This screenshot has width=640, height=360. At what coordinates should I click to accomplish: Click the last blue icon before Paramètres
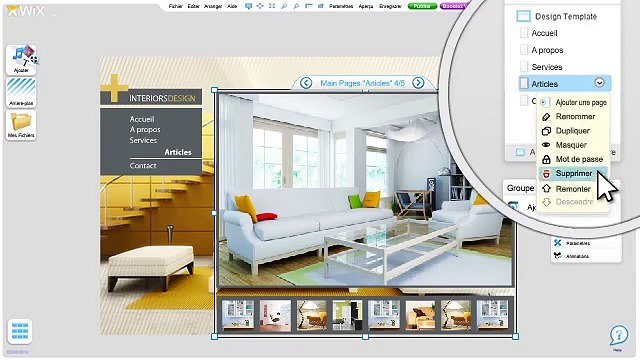(320, 6)
